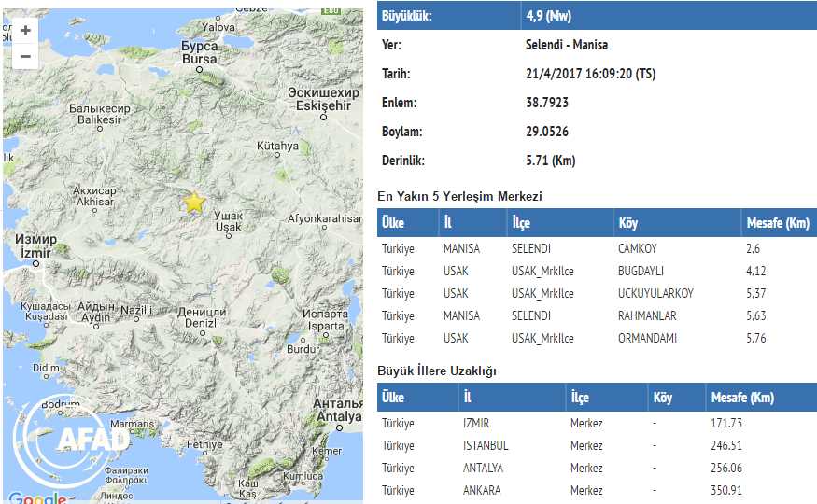This screenshot has width=817, height=504.
Task: Click the latitude value 38.7923
Action: click(547, 103)
